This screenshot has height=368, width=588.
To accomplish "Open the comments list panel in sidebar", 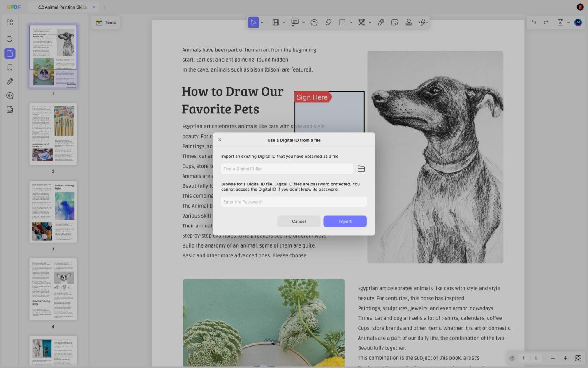I will pyautogui.click(x=10, y=95).
